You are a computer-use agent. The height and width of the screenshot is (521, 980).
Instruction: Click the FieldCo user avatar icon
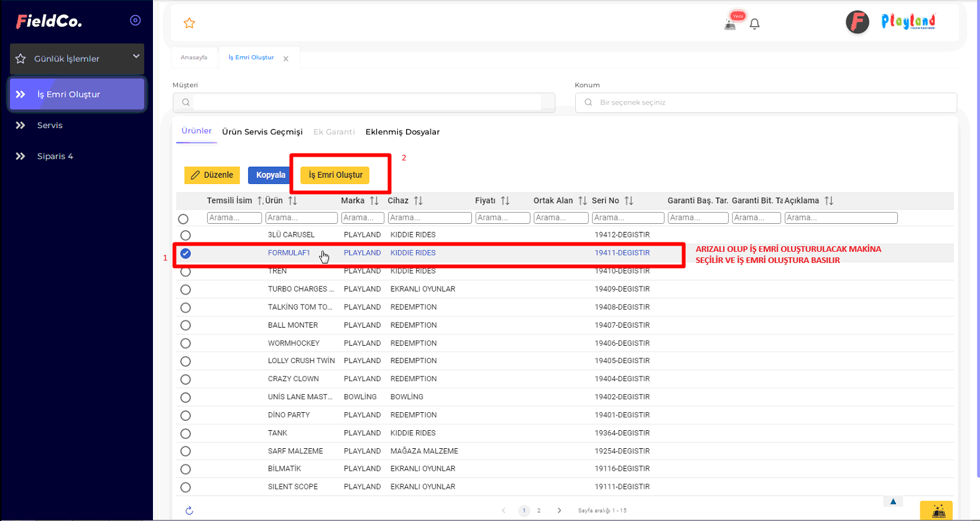tap(857, 22)
